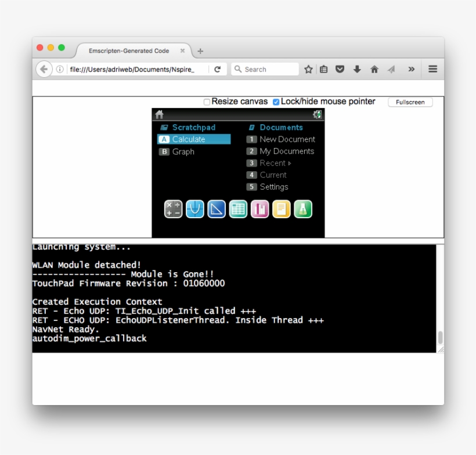
Task: Go to browser home page icon
Action: pyautogui.click(x=374, y=69)
